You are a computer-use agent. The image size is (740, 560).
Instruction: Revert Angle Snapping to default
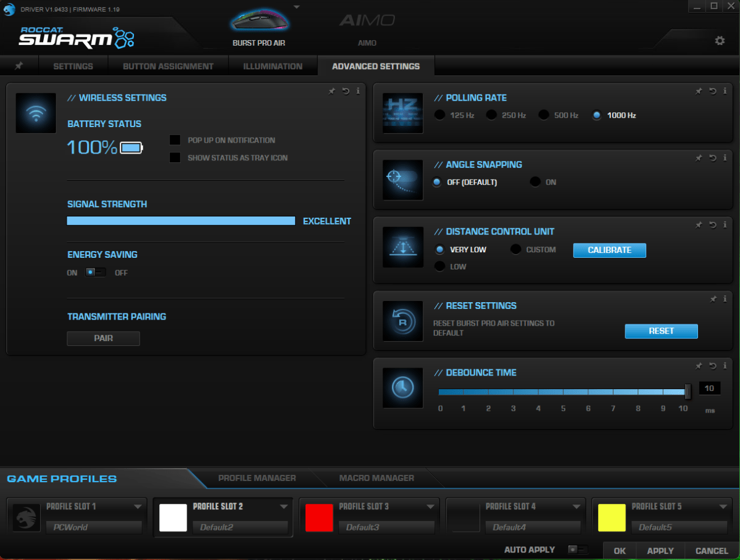tap(713, 157)
